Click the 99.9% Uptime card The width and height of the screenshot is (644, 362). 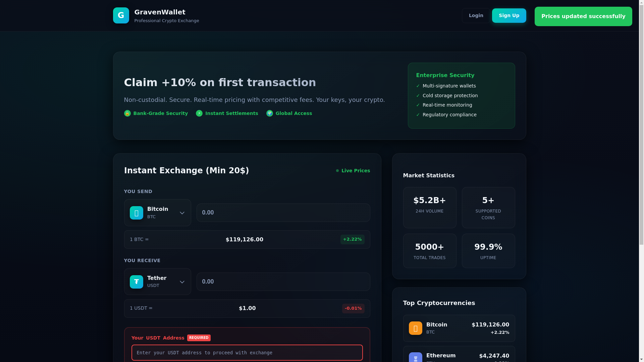pyautogui.click(x=488, y=251)
